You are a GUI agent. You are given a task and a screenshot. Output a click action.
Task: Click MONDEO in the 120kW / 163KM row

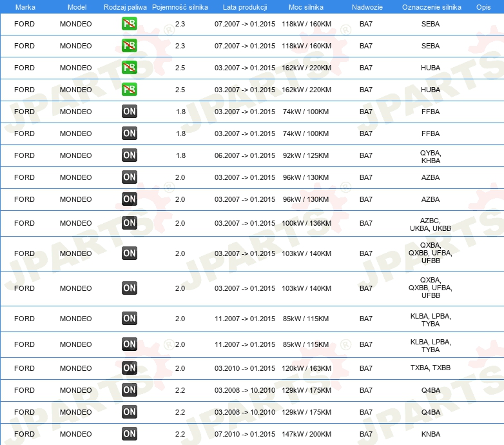[76, 368]
